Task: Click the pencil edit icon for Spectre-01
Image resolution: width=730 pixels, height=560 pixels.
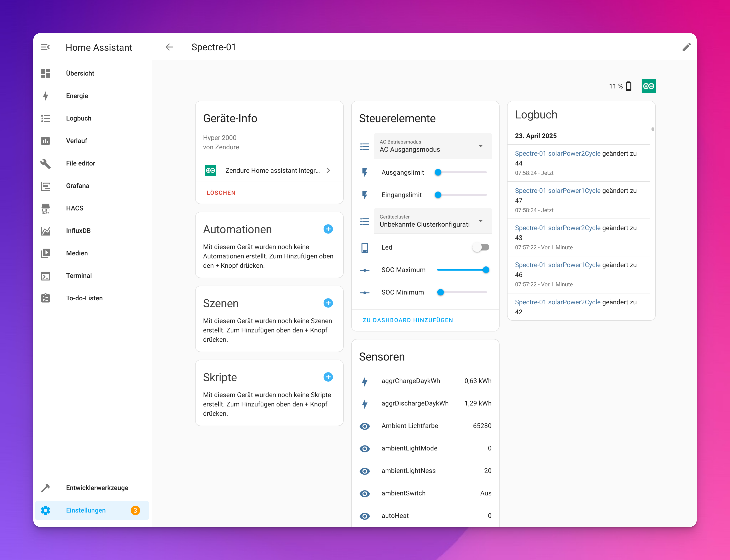Action: [686, 47]
